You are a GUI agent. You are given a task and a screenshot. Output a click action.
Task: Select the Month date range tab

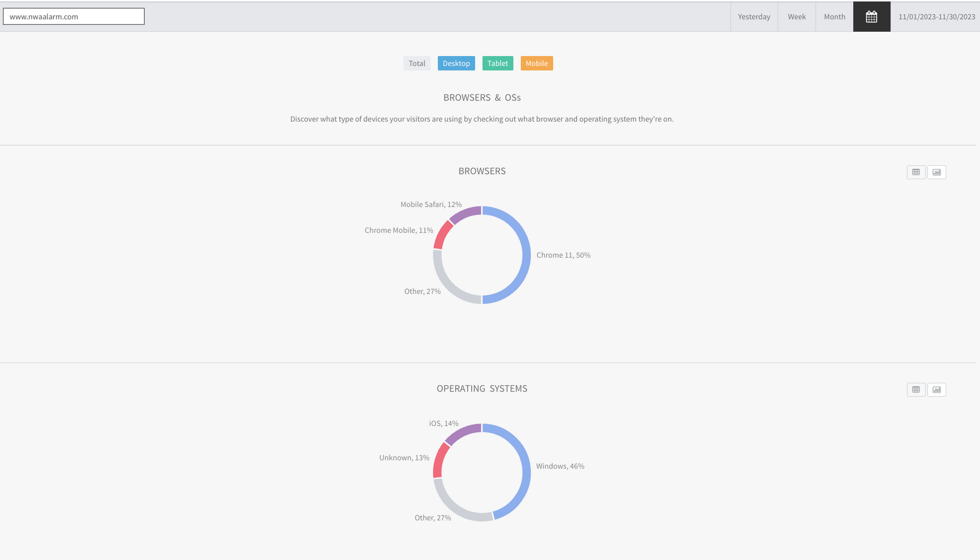coord(834,17)
